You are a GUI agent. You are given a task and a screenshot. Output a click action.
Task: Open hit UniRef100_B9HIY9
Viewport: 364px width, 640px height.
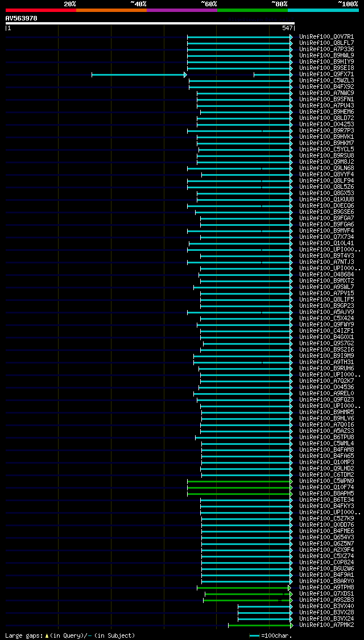(x=326, y=61)
